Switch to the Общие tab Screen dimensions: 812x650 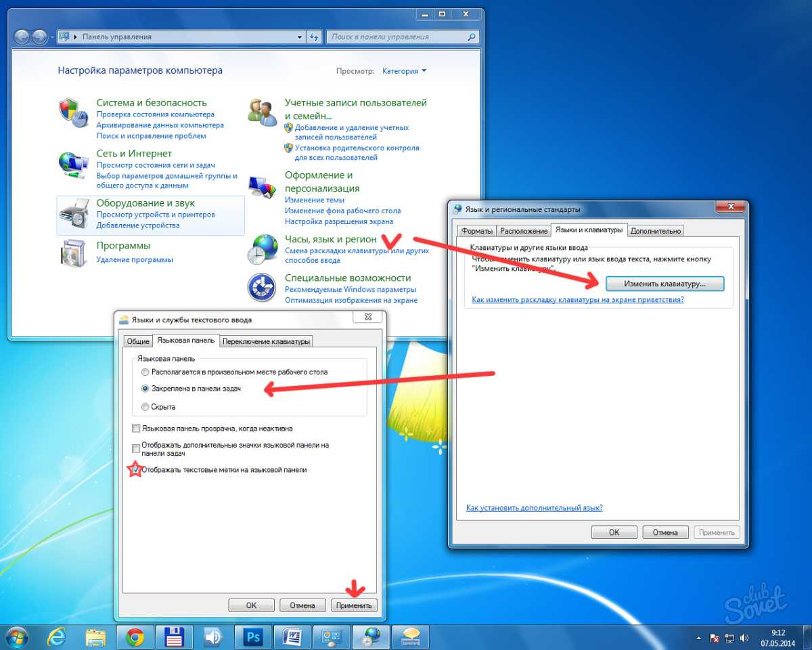pos(137,341)
